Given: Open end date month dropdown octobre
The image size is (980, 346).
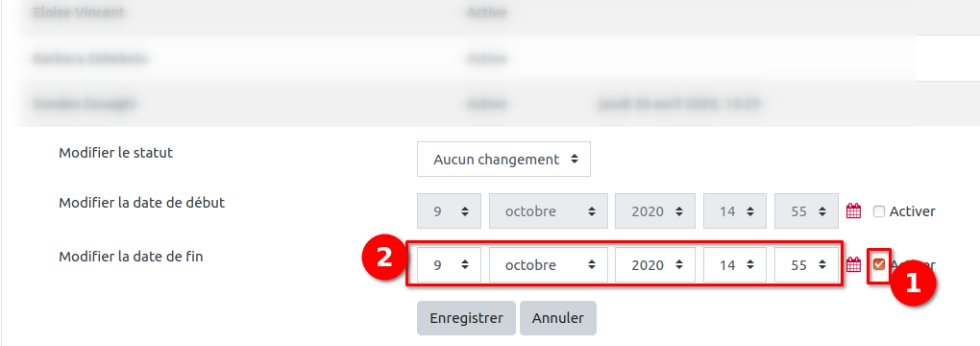Looking at the screenshot, I should (548, 264).
